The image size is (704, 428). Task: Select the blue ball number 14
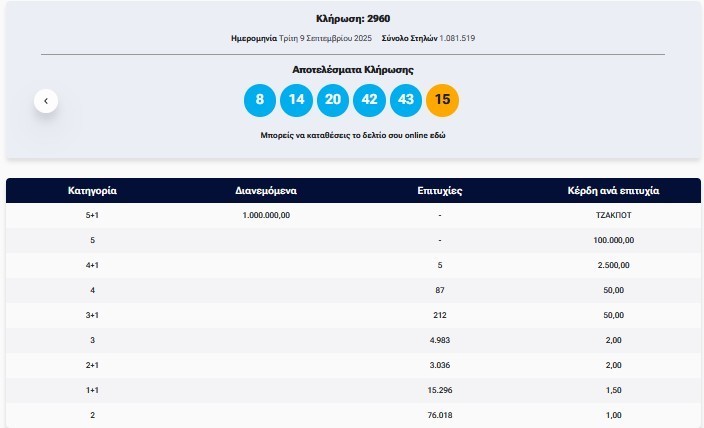[296, 101]
